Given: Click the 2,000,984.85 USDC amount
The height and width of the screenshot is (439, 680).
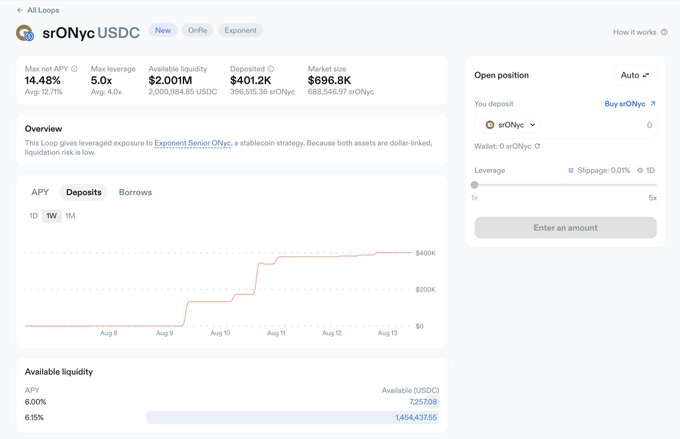Looking at the screenshot, I should pyautogui.click(x=183, y=92).
